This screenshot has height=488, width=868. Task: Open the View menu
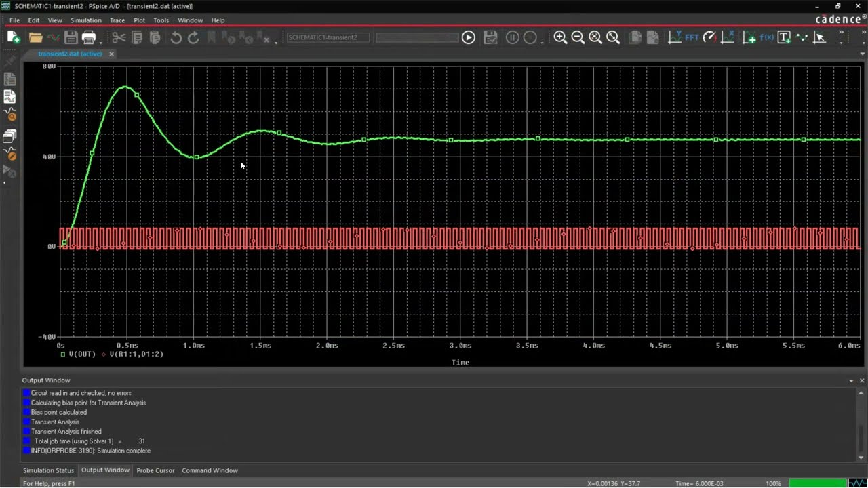click(55, 20)
